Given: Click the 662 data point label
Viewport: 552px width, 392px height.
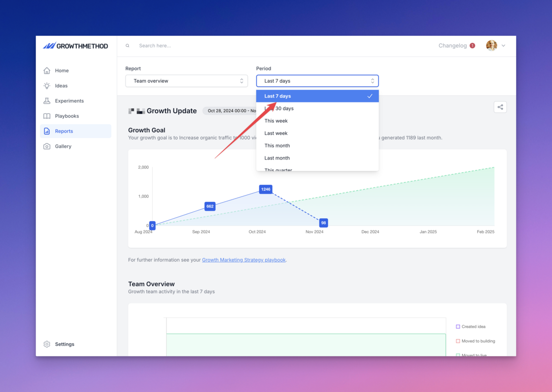Looking at the screenshot, I should [x=210, y=206].
